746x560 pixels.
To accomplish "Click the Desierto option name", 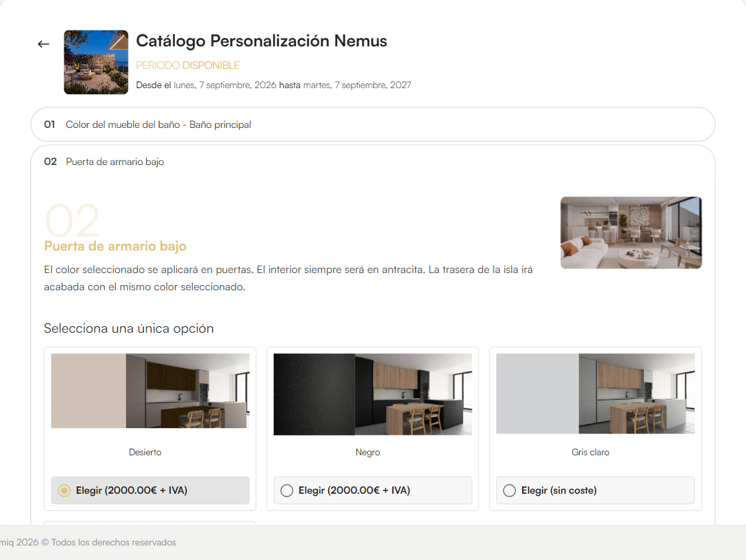I will 145,452.
